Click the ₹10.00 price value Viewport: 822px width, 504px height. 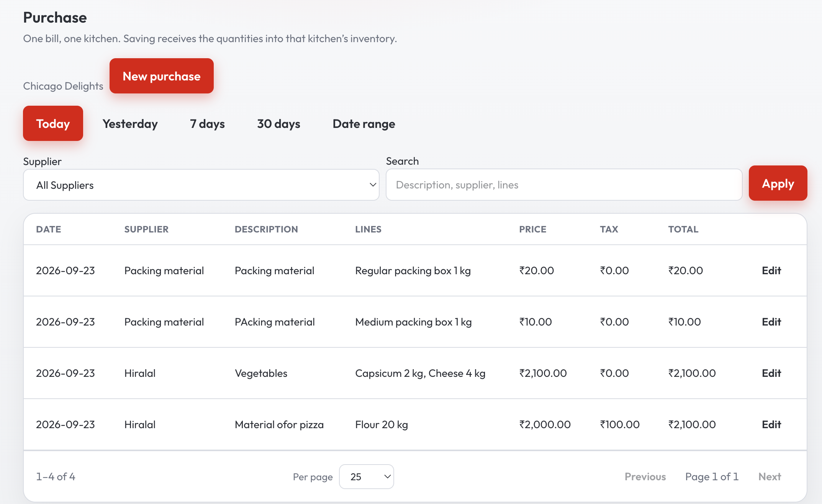point(535,322)
